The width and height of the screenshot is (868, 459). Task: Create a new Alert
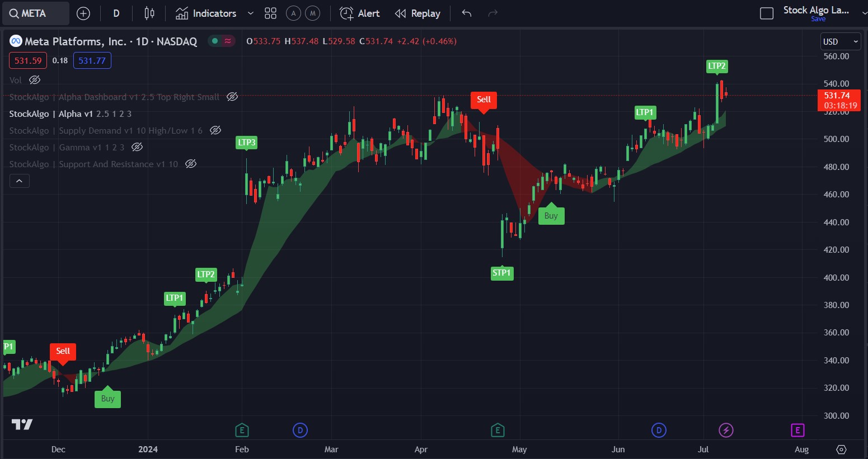pyautogui.click(x=360, y=13)
